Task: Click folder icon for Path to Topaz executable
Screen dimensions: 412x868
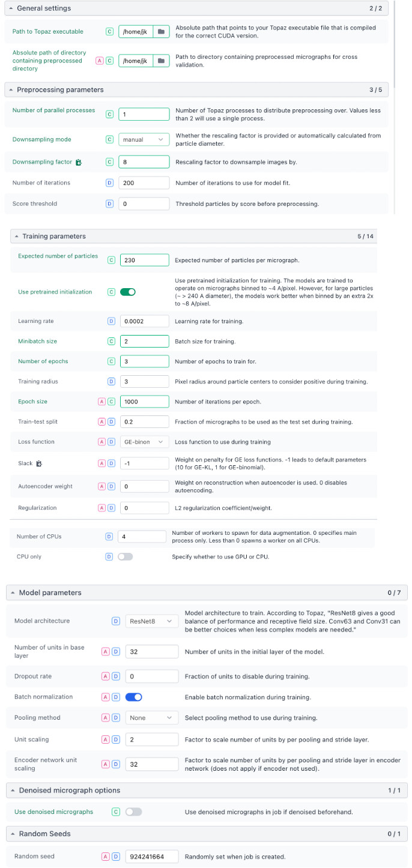Action: (161, 31)
